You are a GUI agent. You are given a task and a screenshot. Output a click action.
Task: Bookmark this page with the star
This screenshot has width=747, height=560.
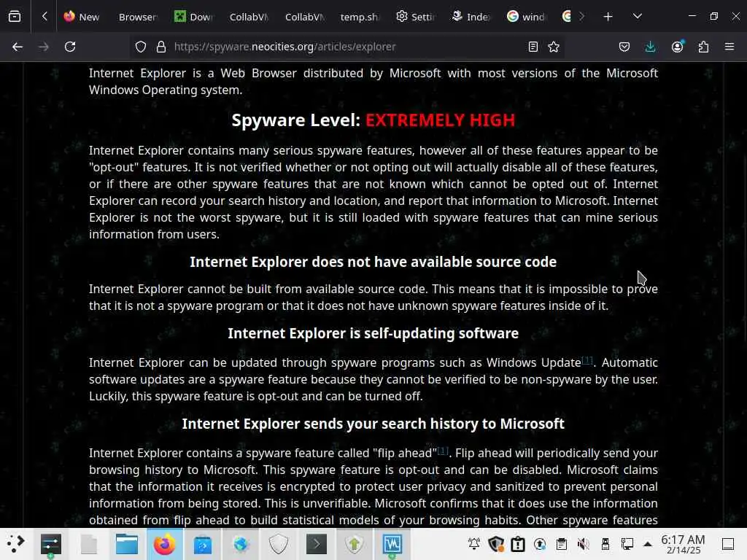[x=554, y=47]
